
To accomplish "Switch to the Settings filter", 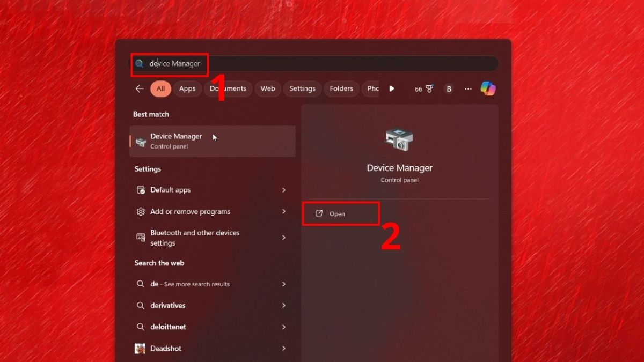I will (x=302, y=88).
